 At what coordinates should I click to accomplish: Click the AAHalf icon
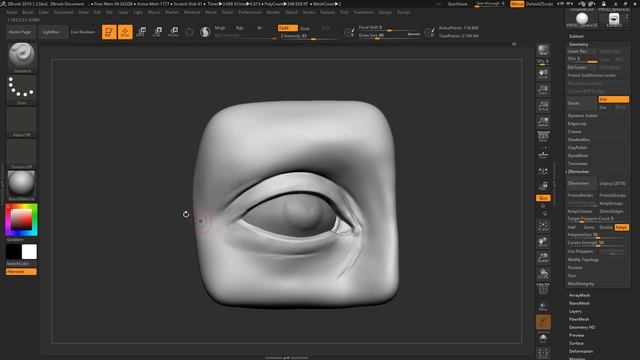tap(543, 121)
